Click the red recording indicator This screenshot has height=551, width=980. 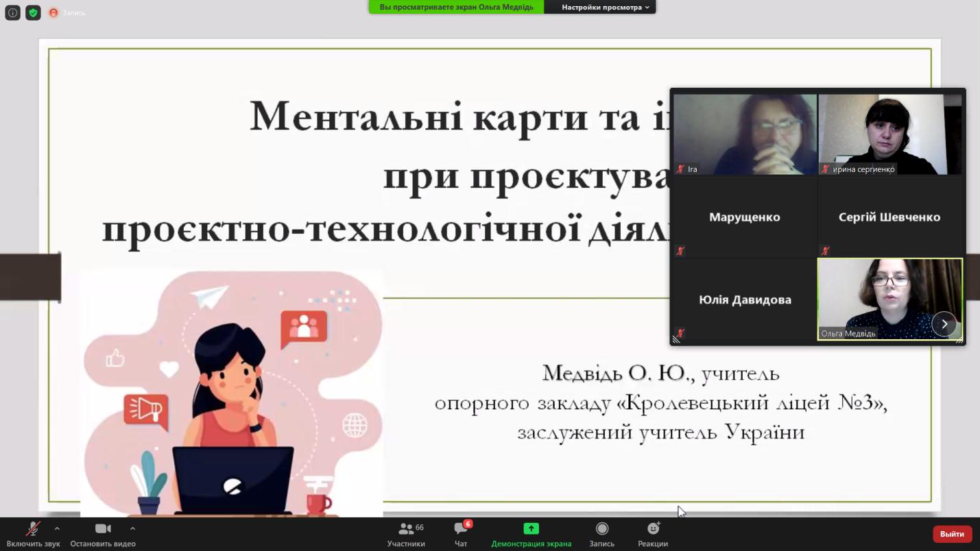click(53, 13)
